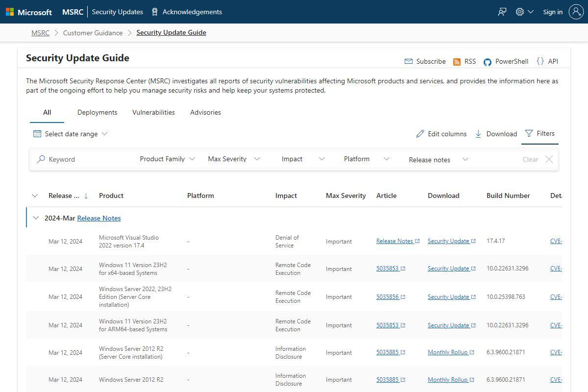588x392 pixels.
Task: Open 2024-Mar Release Notes link
Action: pos(99,218)
